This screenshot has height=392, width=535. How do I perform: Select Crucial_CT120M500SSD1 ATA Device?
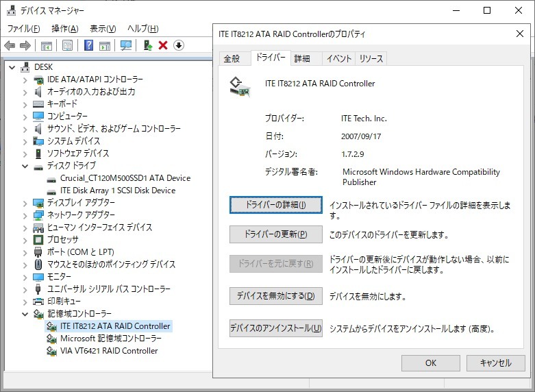(x=125, y=178)
